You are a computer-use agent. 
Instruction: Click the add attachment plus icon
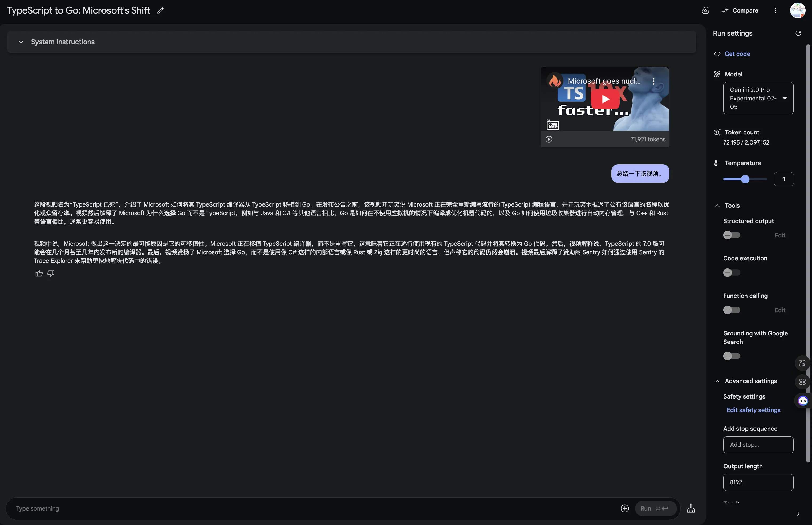tap(624, 509)
